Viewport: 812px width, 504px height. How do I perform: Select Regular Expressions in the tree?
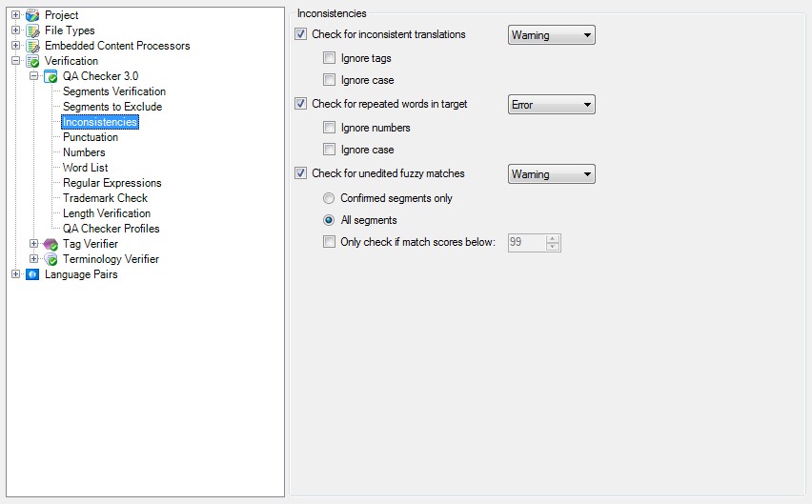click(112, 183)
